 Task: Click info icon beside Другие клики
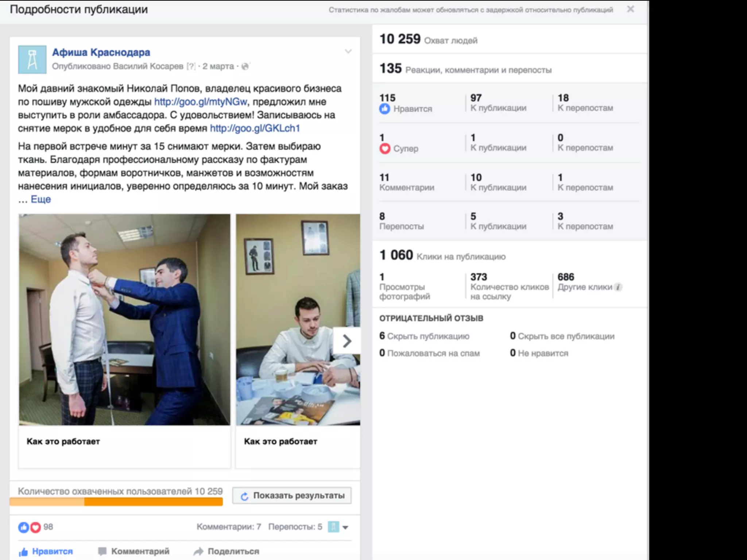click(x=618, y=287)
